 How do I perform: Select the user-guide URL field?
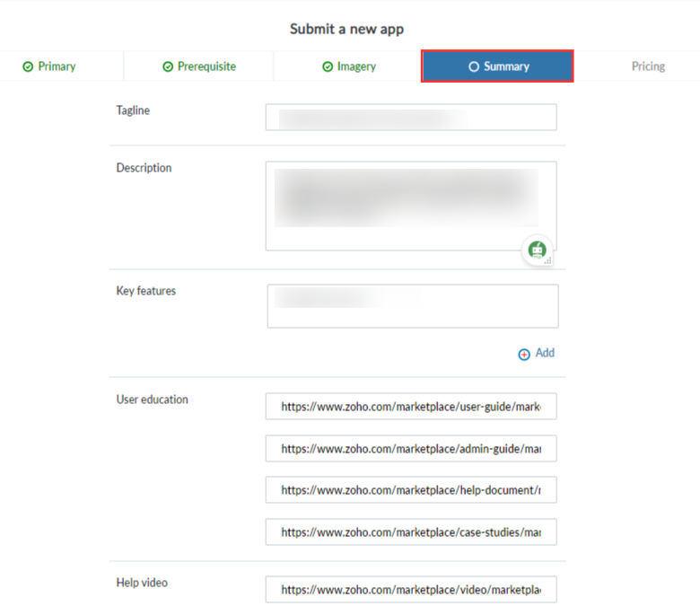(x=410, y=406)
